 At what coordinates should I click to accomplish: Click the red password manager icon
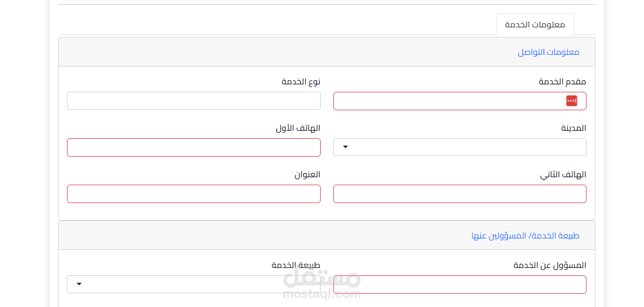(572, 101)
